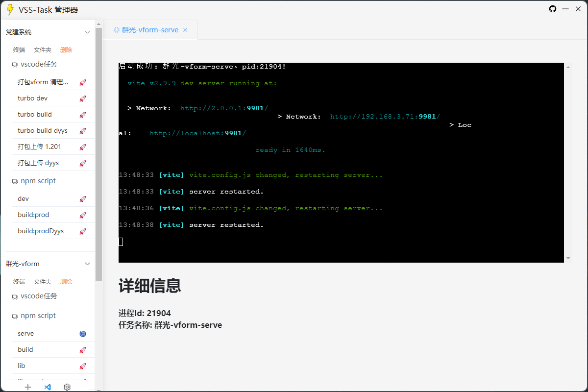Add a new project with plus icon

point(28,387)
